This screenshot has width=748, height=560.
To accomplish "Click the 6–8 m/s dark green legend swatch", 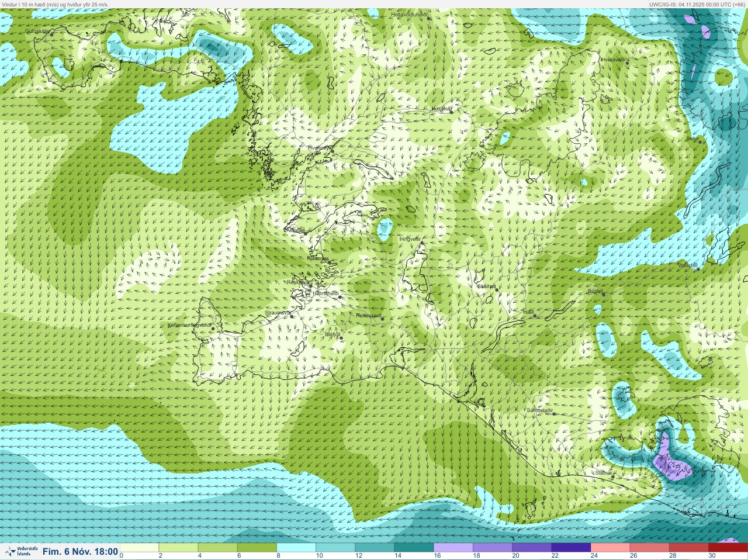I will click(x=257, y=548).
